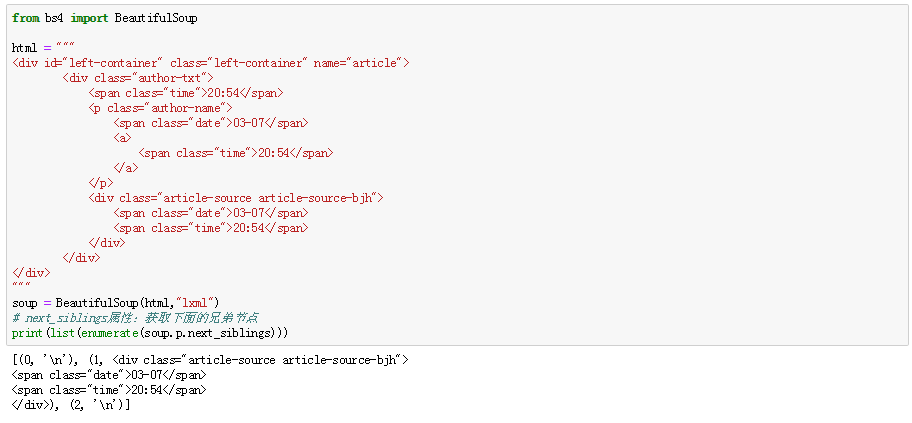Click the author-txt div opening tag
The height and width of the screenshot is (423, 912).
pos(137,78)
